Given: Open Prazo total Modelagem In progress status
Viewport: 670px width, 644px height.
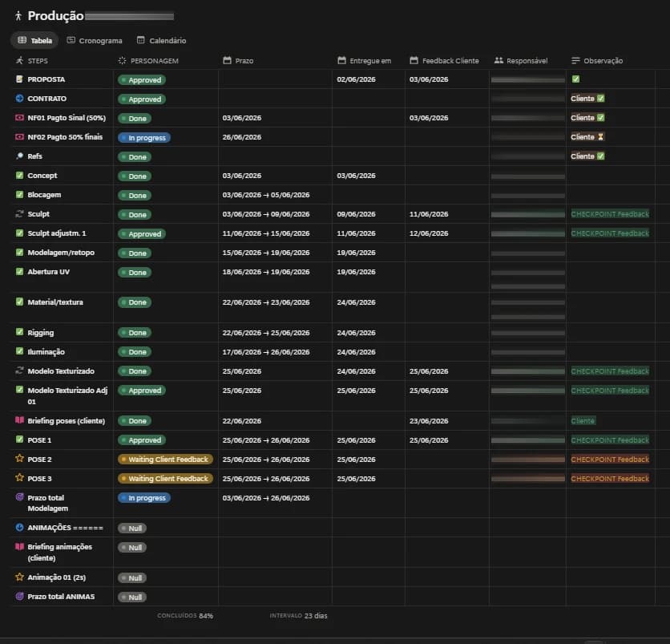Looking at the screenshot, I should 144,498.
